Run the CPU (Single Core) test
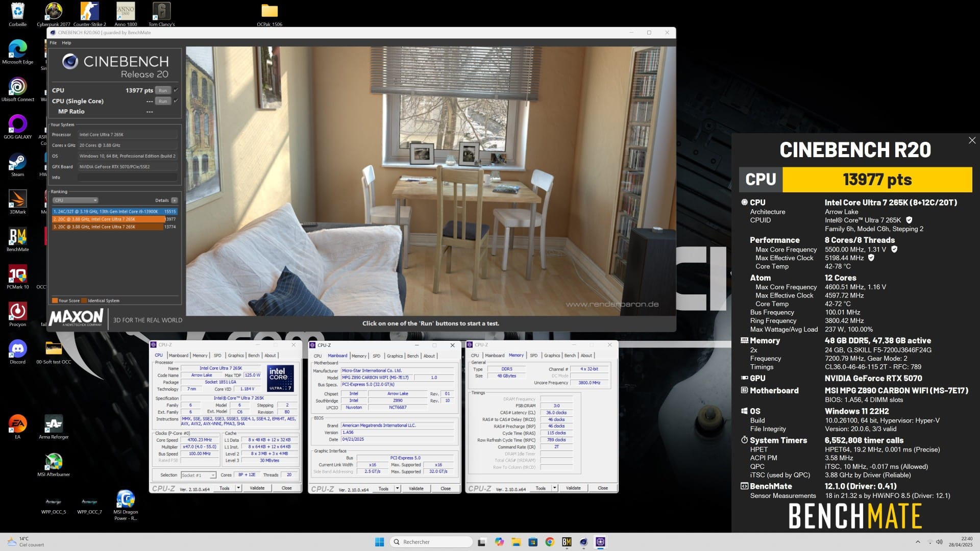The image size is (980, 551). tap(163, 101)
